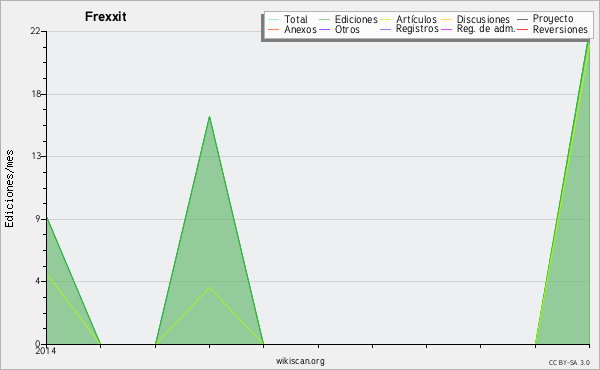The image size is (600, 370).
Task: Click the Ediciones legend label
Action: pos(356,19)
